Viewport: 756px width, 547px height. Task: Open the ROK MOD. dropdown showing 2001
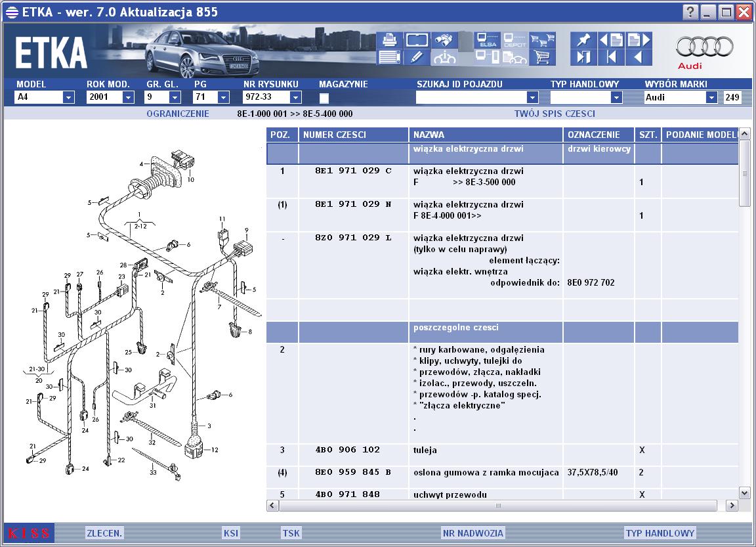128,97
